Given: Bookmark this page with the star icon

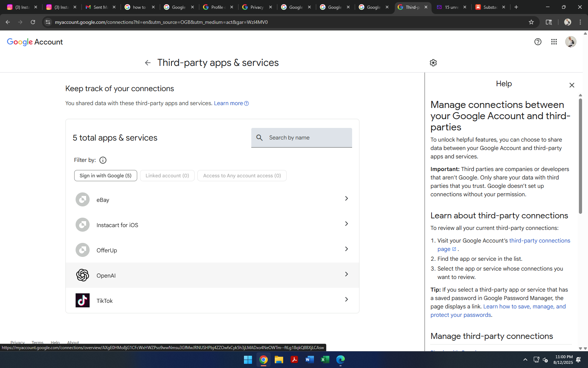Looking at the screenshot, I should 531,22.
